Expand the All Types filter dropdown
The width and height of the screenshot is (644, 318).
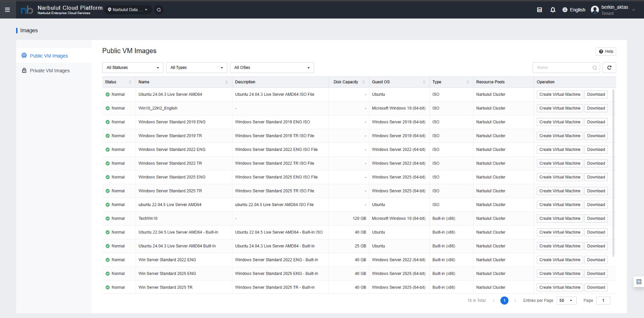pos(196,68)
